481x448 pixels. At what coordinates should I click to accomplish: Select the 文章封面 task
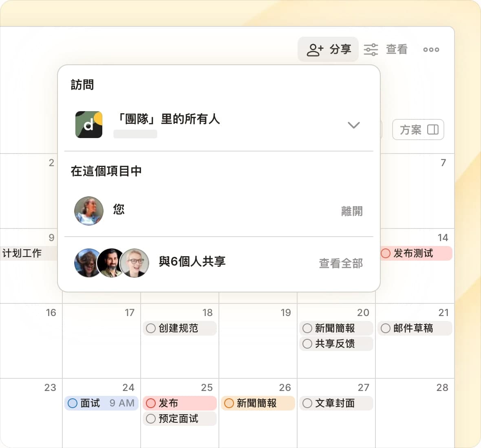click(x=335, y=403)
